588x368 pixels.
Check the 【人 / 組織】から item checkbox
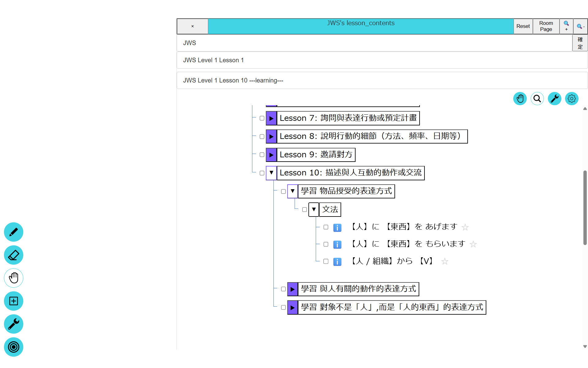click(326, 262)
